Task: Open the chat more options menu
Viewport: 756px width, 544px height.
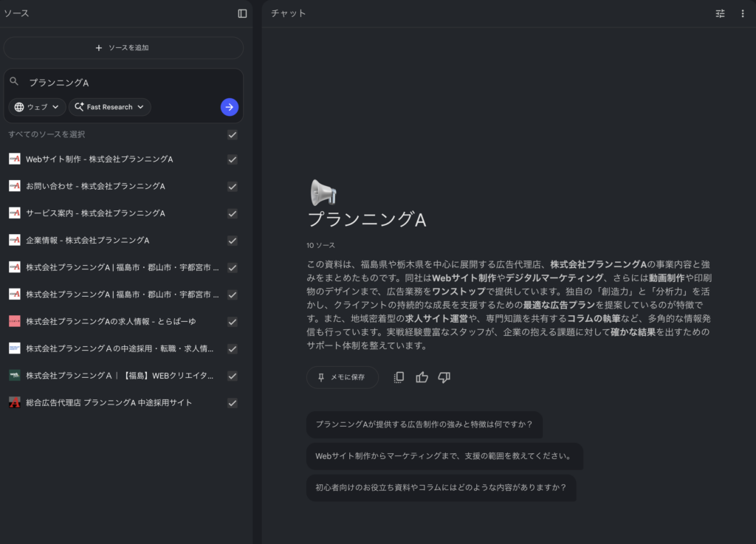Action: coord(743,13)
